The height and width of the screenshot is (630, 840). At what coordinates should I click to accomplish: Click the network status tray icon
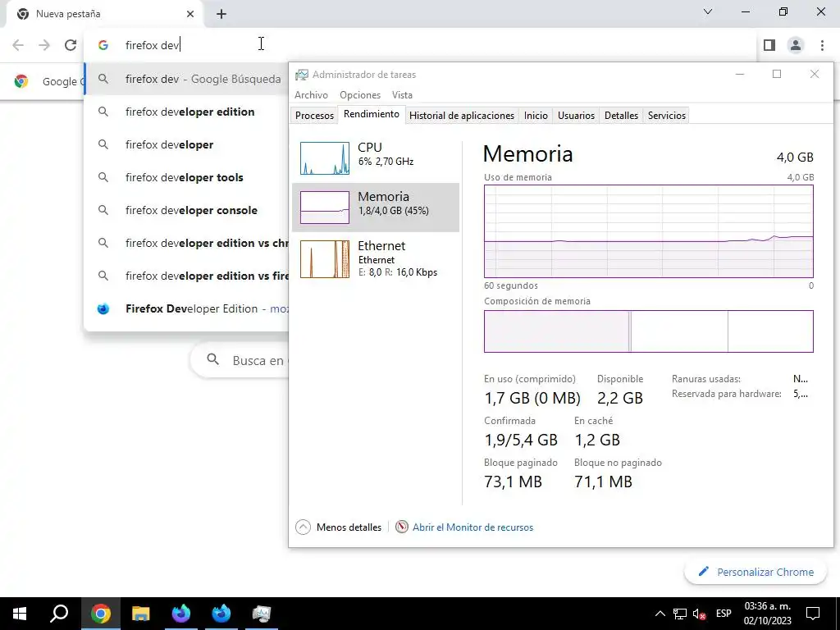tap(680, 614)
